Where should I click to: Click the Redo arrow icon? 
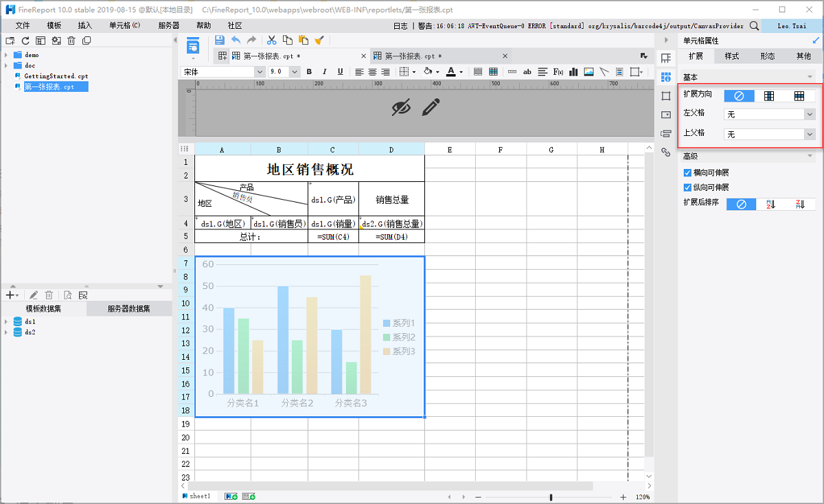click(251, 41)
